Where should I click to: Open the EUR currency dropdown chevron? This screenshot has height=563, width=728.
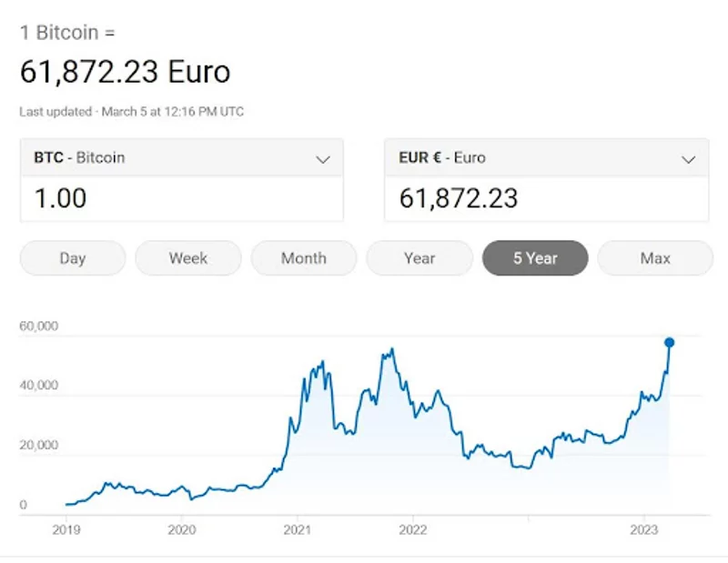tap(689, 159)
